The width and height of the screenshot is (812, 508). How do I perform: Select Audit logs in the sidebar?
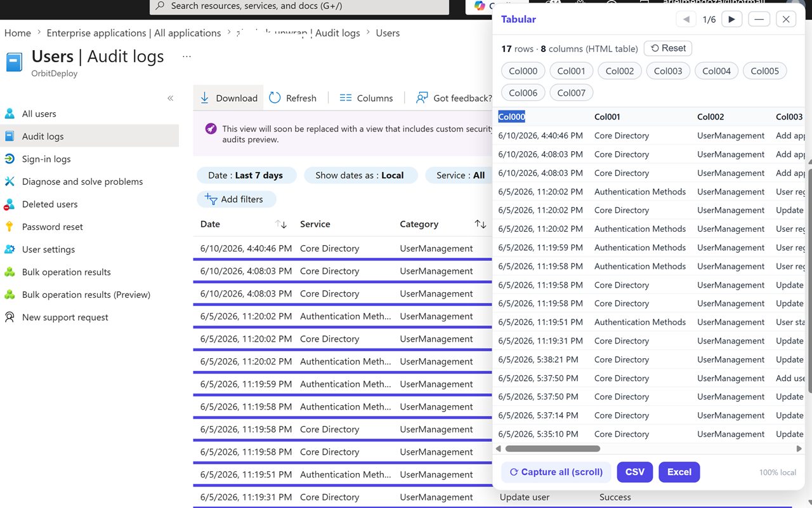point(43,136)
